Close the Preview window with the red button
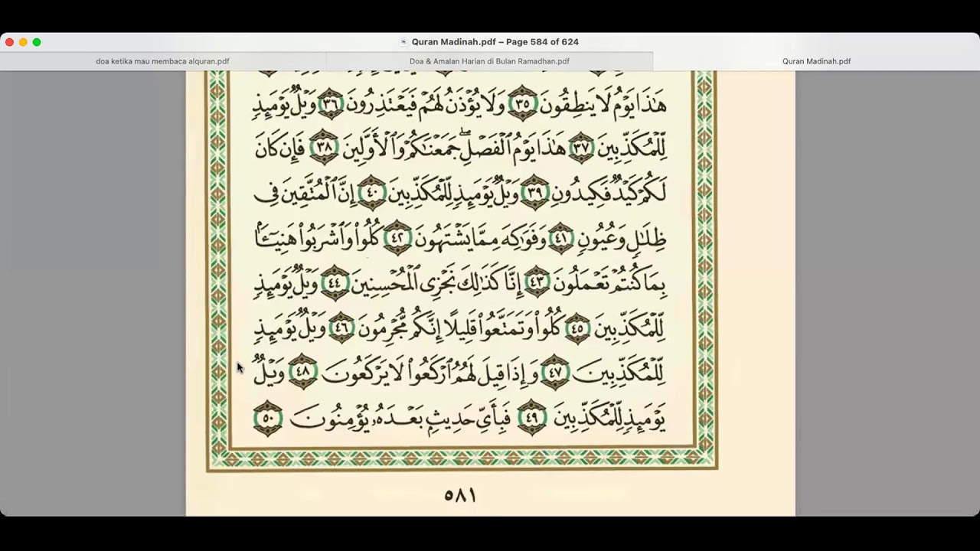 coord(9,42)
